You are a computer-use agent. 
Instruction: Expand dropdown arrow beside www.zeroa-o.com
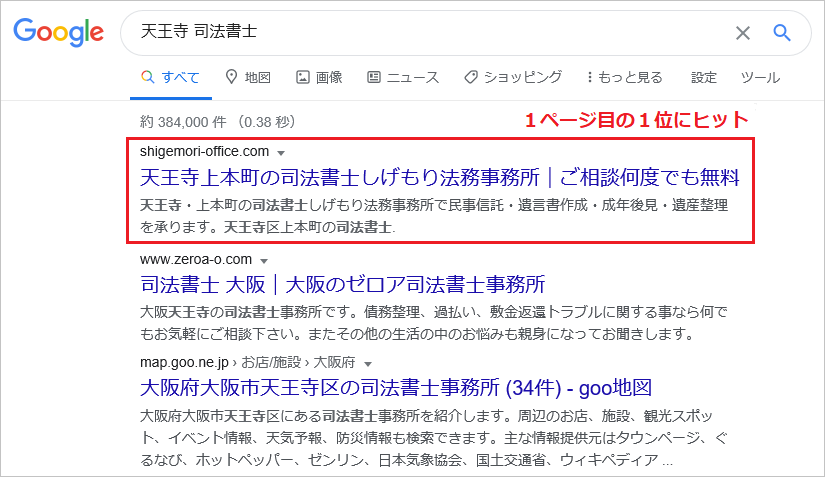click(x=264, y=261)
